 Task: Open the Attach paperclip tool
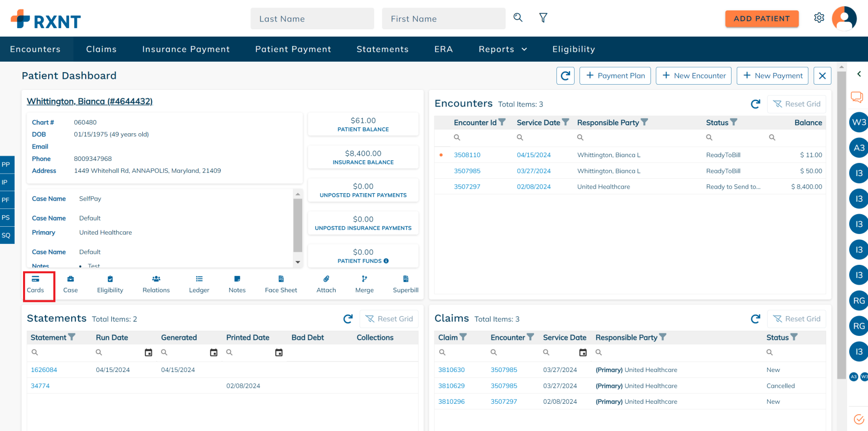pos(326,284)
